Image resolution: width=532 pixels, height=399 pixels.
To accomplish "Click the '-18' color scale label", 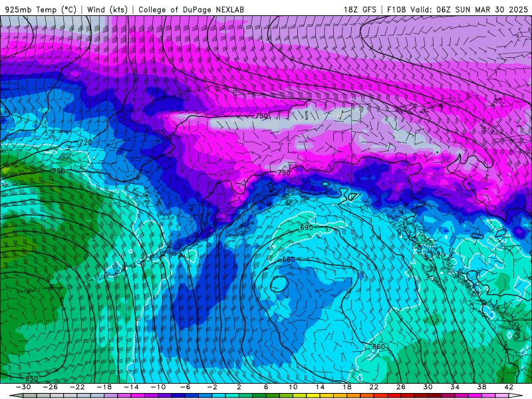I will tap(104, 387).
